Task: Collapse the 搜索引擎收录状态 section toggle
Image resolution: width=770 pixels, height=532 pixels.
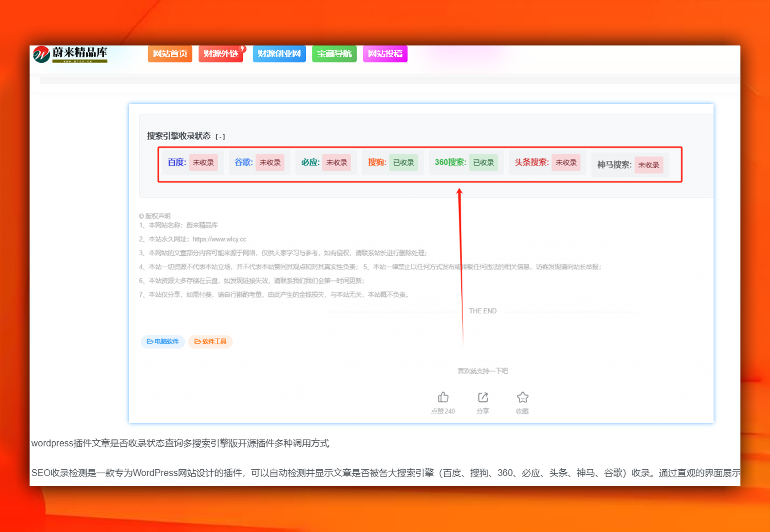Action: (x=220, y=137)
